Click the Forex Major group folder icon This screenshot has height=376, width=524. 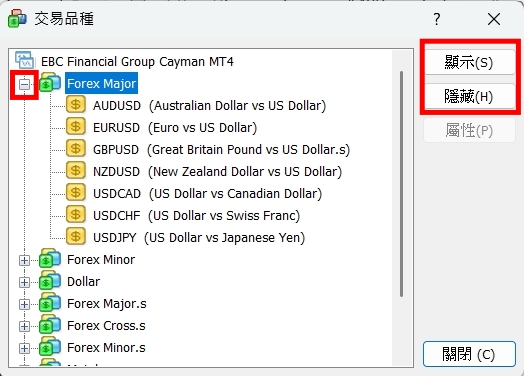pos(50,83)
